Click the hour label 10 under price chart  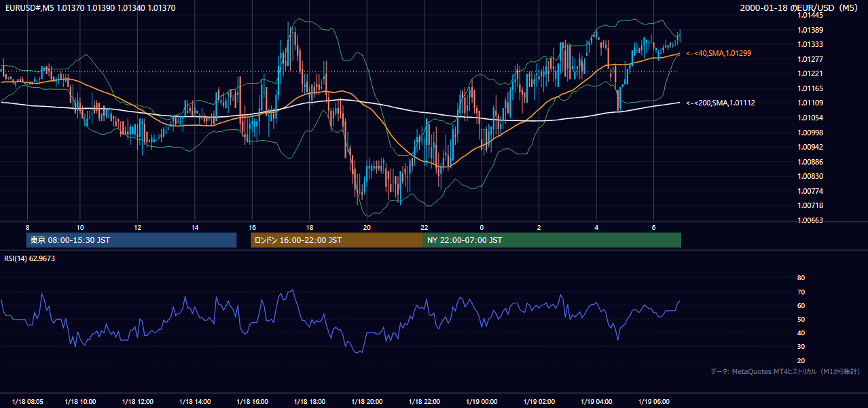coord(80,227)
